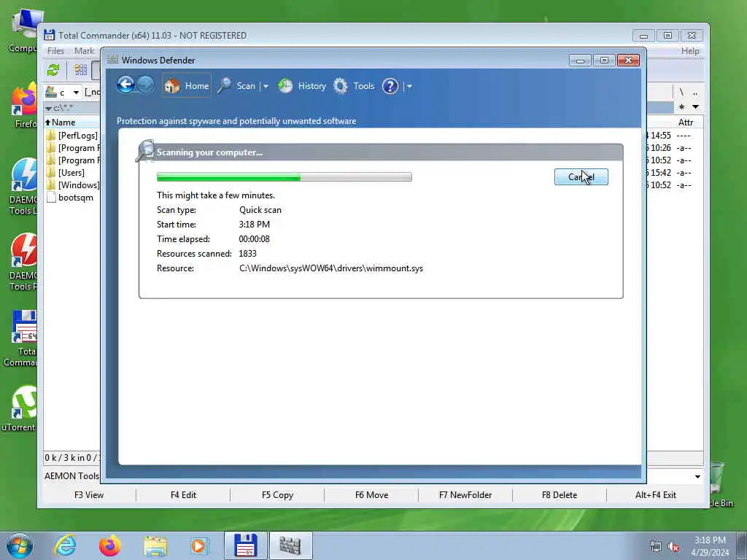This screenshot has width=747, height=560.
Task: Go back in Windows Defender
Action: pos(125,85)
